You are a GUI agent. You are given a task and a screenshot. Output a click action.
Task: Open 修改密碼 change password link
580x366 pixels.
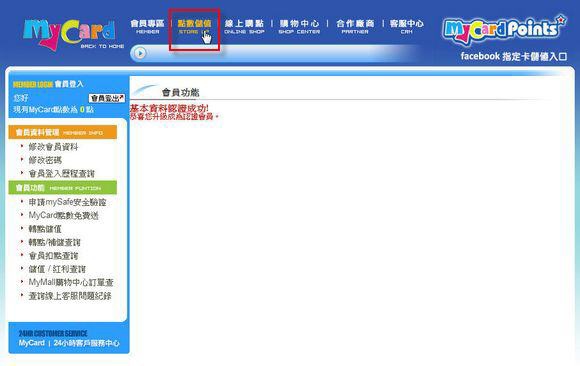[45, 160]
